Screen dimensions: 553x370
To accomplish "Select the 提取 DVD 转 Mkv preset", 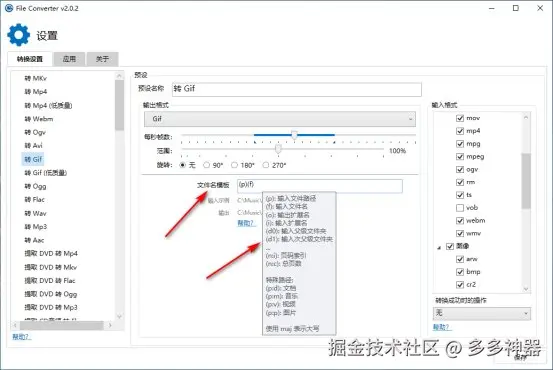I will click(51, 267).
